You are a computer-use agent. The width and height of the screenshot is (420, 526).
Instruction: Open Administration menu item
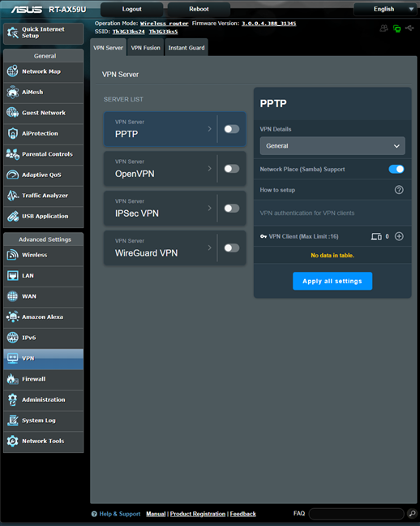43,399
